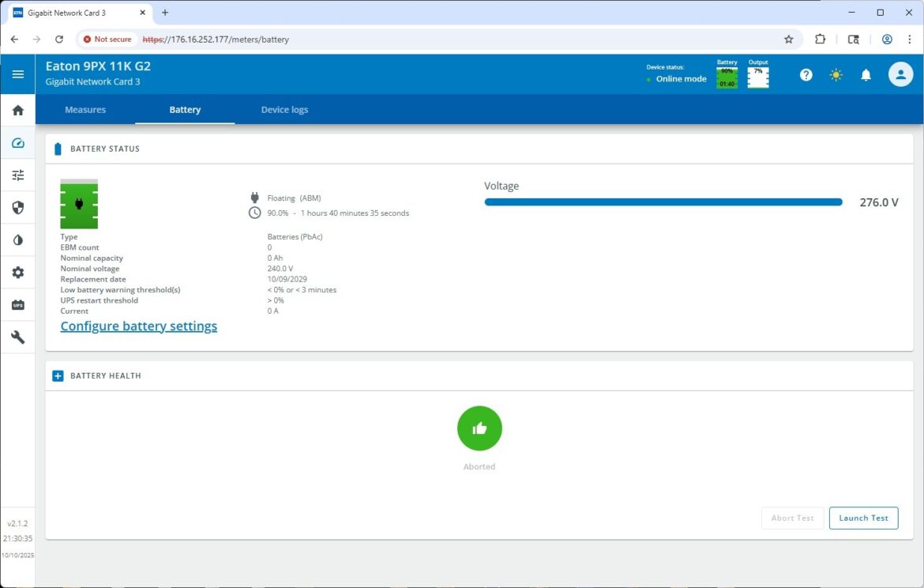
Task: Open the hamburger navigation menu
Action: point(17,74)
